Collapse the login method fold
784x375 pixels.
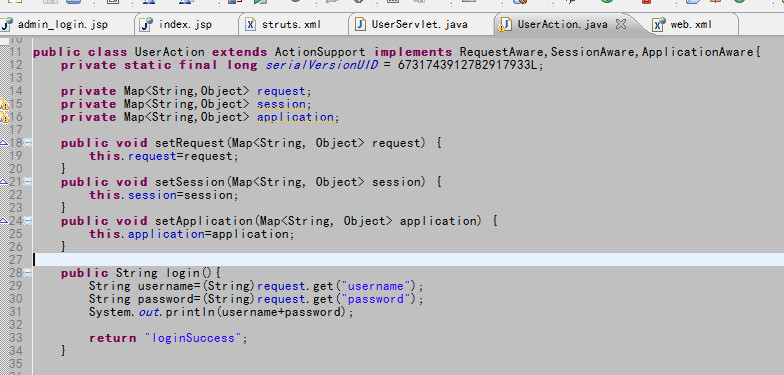(28, 273)
